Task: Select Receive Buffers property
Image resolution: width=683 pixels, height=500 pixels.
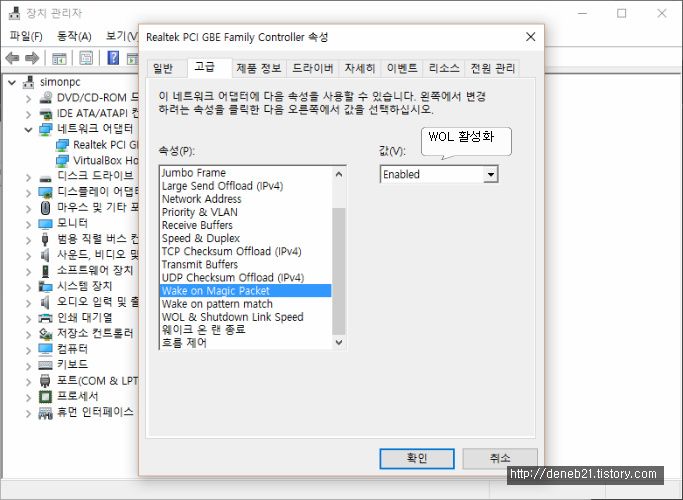Action: point(245,225)
